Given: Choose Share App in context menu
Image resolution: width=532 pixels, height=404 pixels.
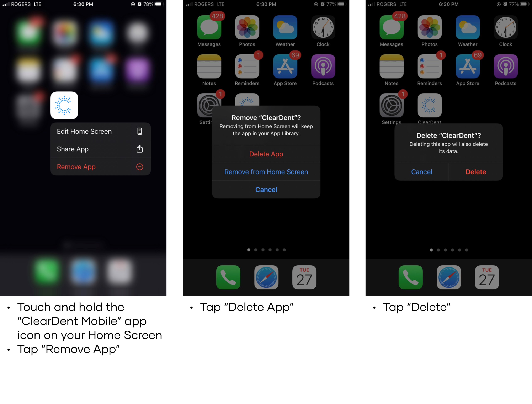Looking at the screenshot, I should [101, 149].
